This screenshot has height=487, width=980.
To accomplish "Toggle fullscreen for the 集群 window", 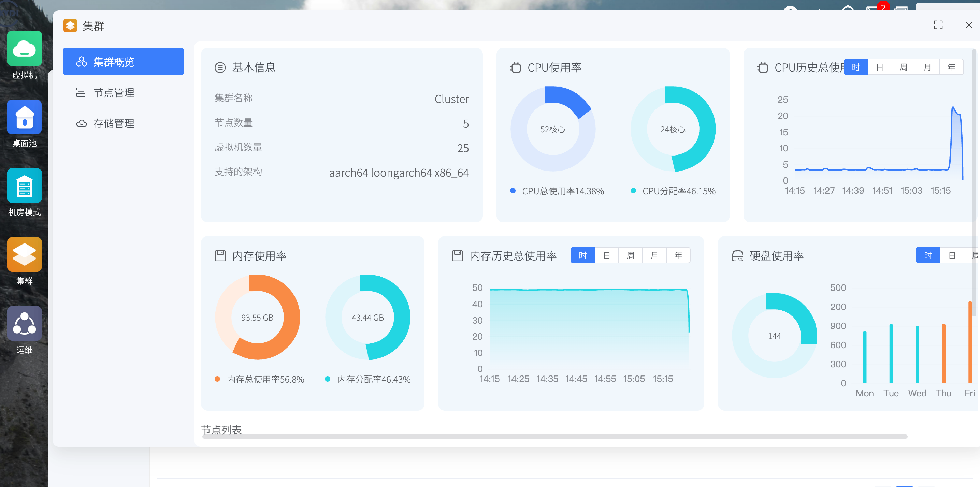I will coord(938,25).
